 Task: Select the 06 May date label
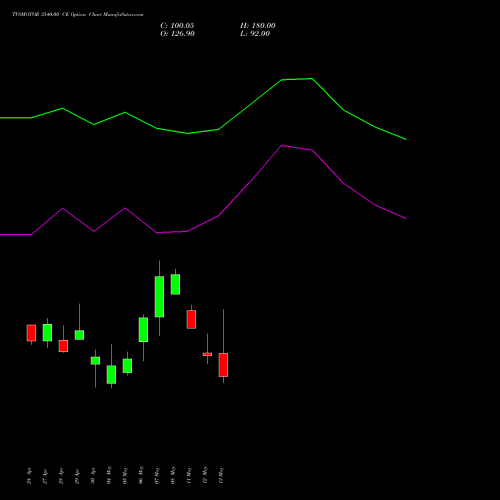point(141,475)
